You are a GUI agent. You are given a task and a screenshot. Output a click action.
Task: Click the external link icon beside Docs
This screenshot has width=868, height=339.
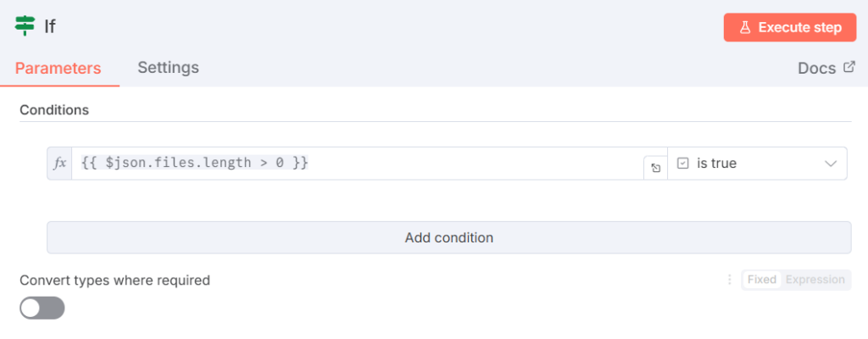point(849,68)
